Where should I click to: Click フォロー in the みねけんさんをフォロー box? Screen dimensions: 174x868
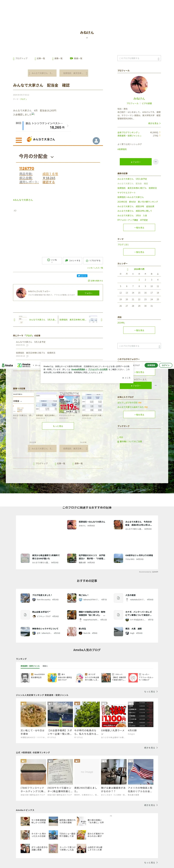(x=88, y=293)
